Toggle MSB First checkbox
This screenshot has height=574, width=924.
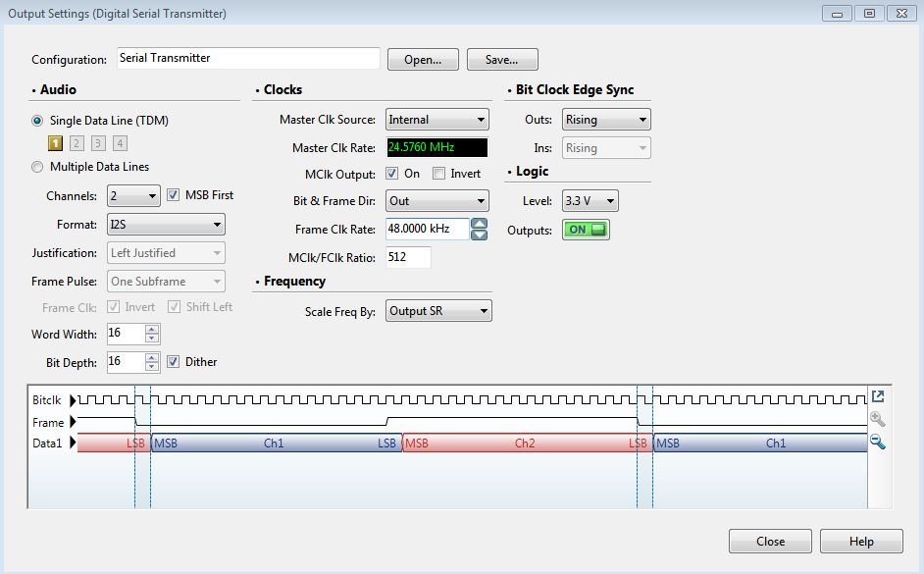click(x=173, y=195)
